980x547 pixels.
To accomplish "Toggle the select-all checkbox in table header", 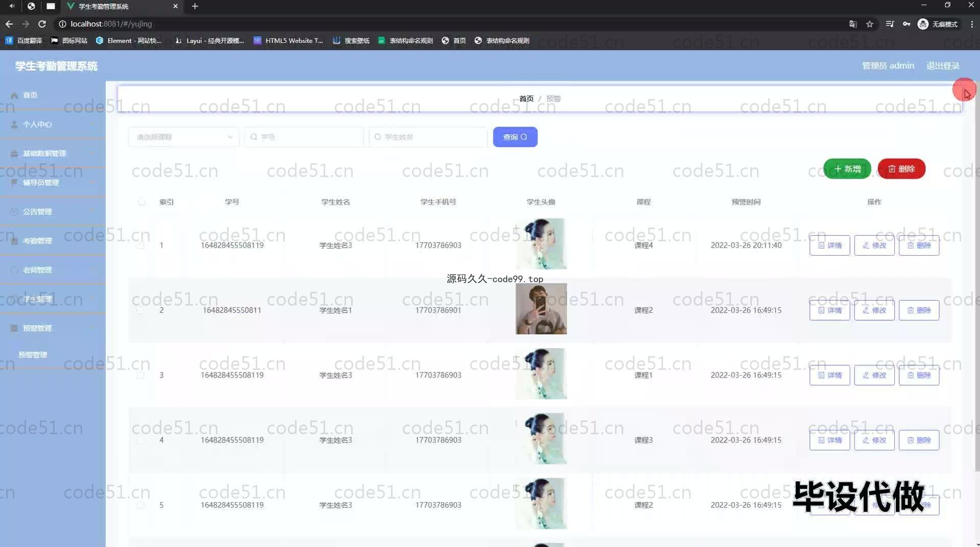I will click(141, 202).
